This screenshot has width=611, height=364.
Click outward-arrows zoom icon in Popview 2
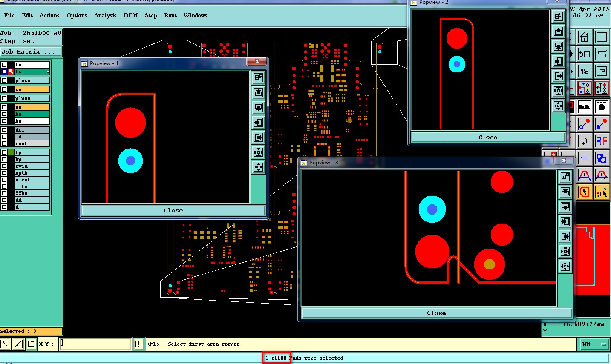point(558,106)
